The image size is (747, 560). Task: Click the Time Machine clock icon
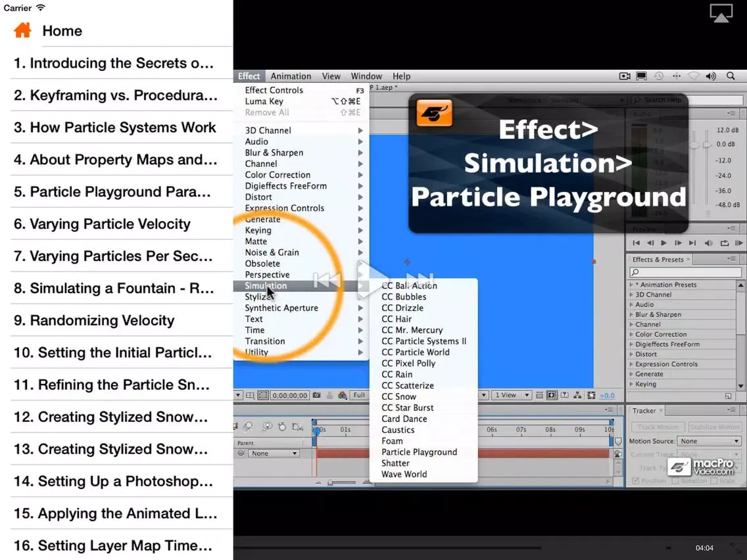(659, 76)
